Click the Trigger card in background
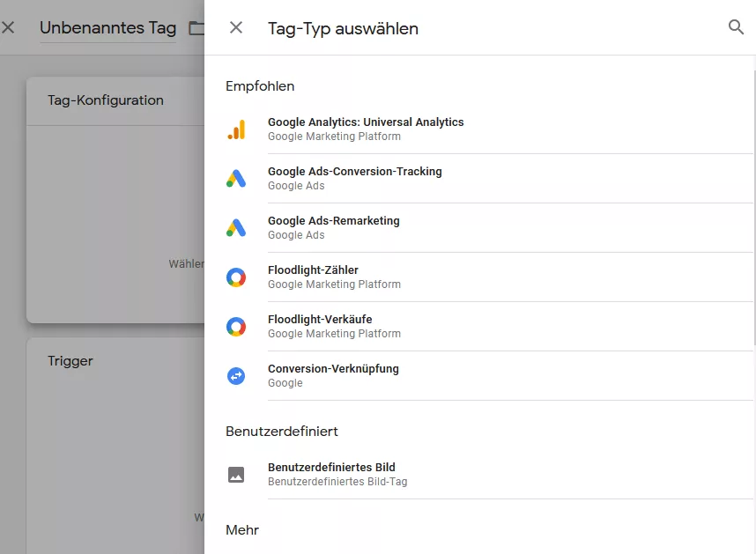This screenshot has width=756, height=554. click(115, 446)
